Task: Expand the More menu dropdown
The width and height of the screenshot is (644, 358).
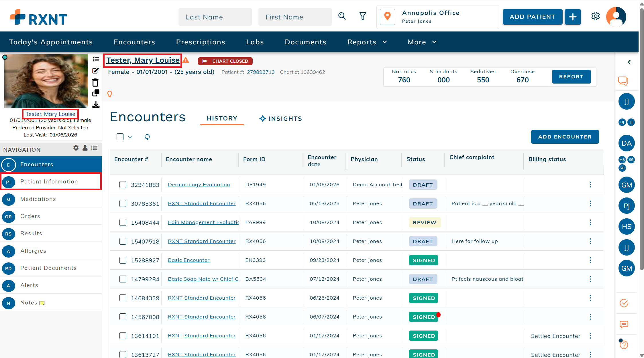Action: pos(422,42)
